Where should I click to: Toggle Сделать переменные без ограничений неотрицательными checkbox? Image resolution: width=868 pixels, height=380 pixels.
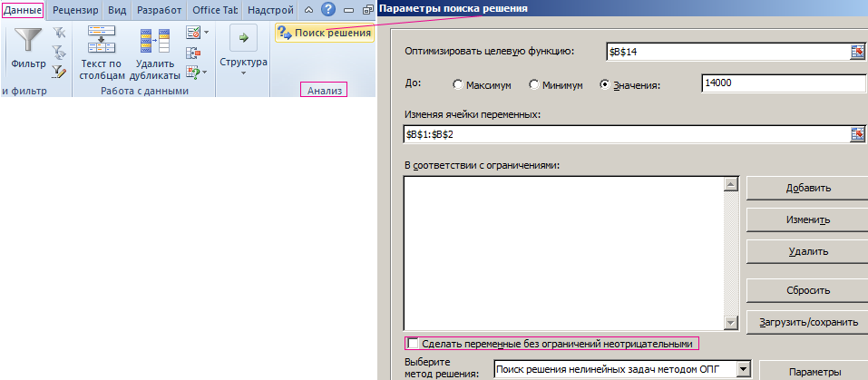[x=413, y=344]
